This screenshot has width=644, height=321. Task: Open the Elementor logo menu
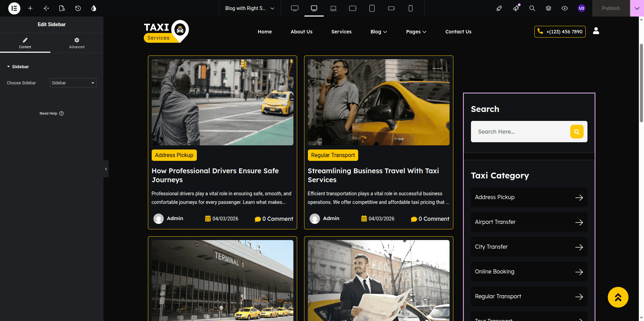(14, 8)
